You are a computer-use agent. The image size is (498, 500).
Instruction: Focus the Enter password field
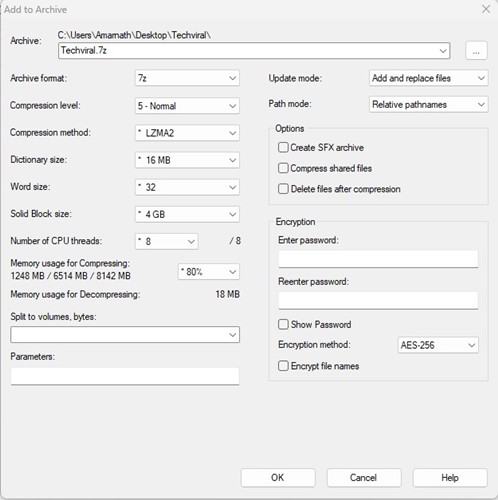[378, 259]
